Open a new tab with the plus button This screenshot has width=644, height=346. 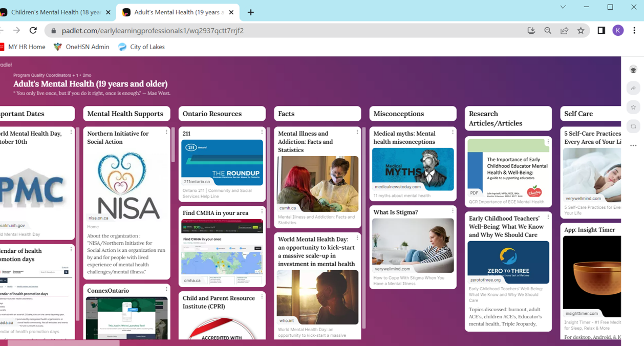[251, 12]
